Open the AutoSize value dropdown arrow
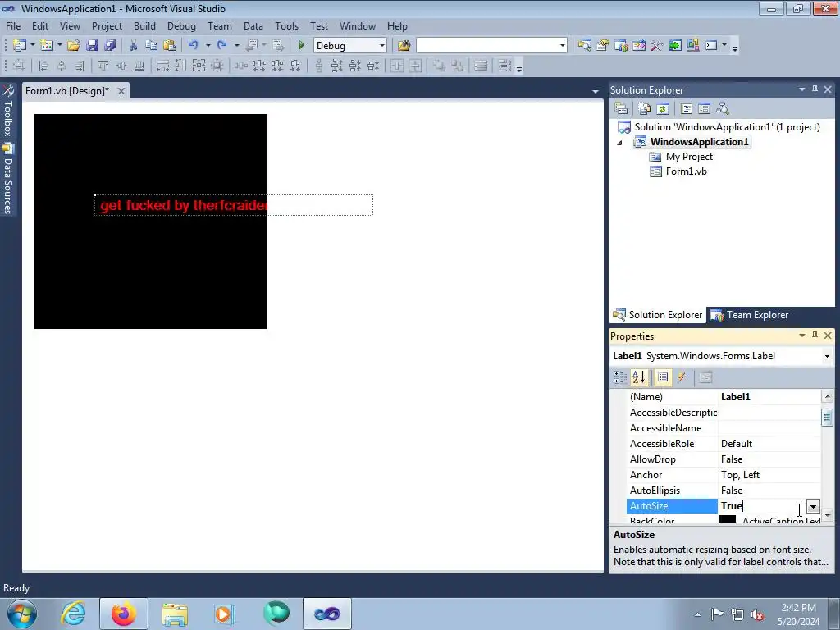This screenshot has width=840, height=630. [x=813, y=506]
